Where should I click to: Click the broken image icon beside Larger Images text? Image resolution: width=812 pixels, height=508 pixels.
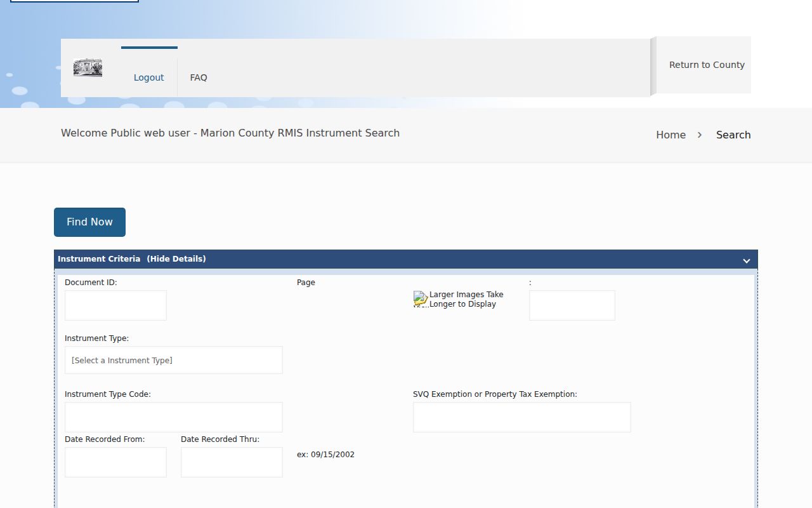tap(421, 298)
